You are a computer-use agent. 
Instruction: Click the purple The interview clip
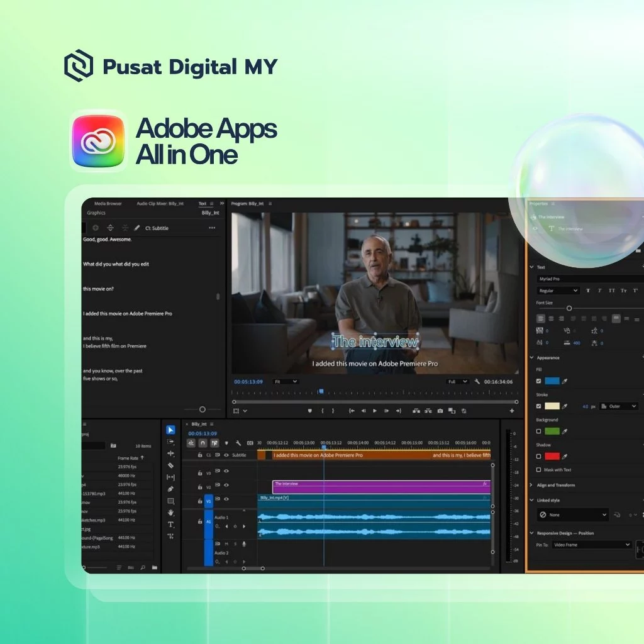pyautogui.click(x=382, y=487)
